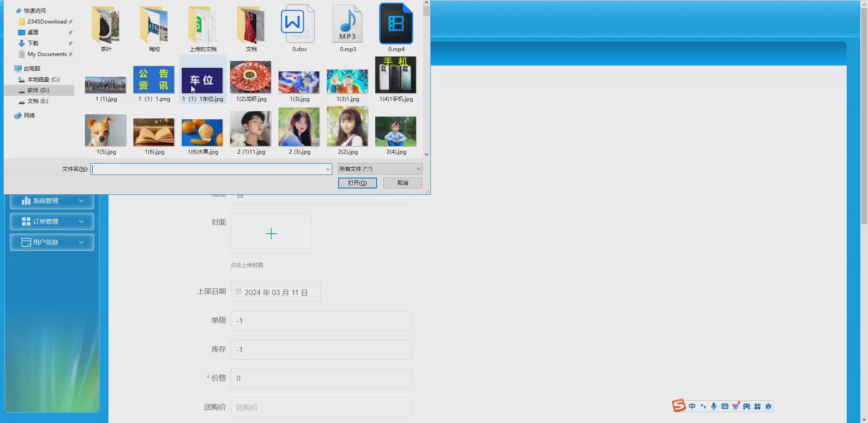This screenshot has height=423, width=868.
Task: Select the 1(5).jpg dog photo thumbnail
Action: pos(105,130)
